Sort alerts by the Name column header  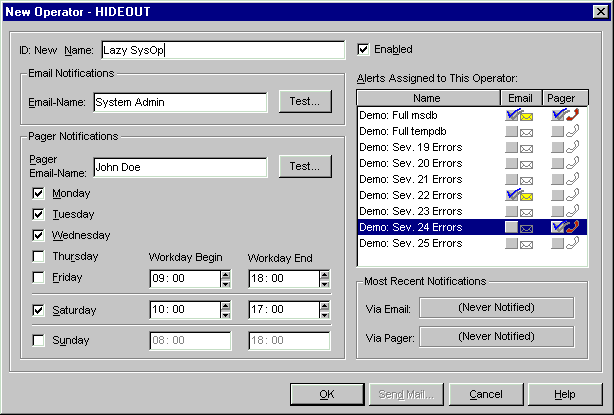[428, 99]
